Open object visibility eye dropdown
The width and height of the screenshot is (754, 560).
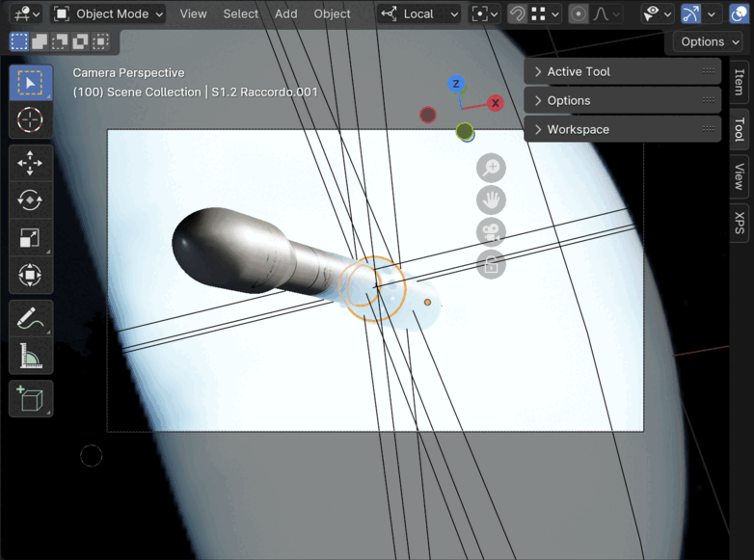(x=657, y=13)
